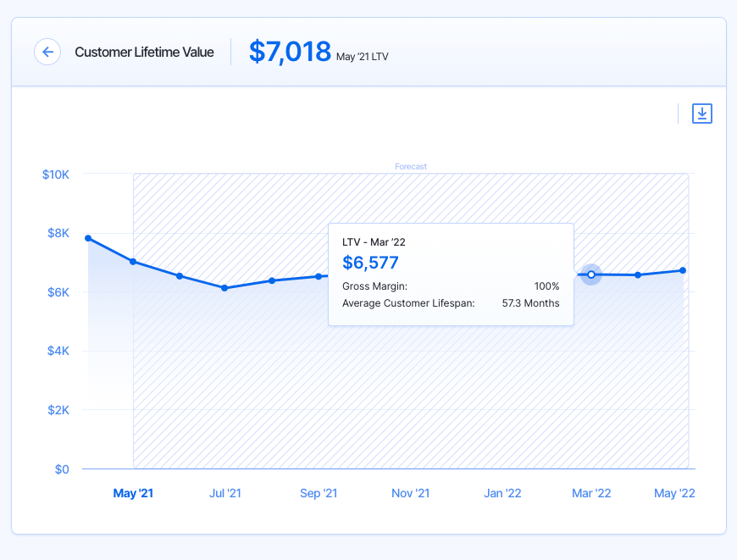The height and width of the screenshot is (560, 737).
Task: Click the $6,577 value in the tooltip
Action: click(370, 263)
